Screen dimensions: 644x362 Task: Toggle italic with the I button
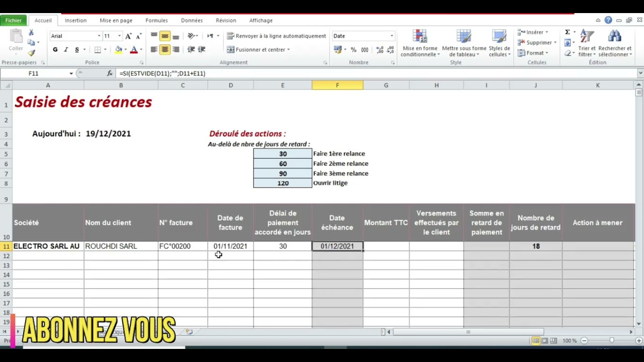pos(65,50)
